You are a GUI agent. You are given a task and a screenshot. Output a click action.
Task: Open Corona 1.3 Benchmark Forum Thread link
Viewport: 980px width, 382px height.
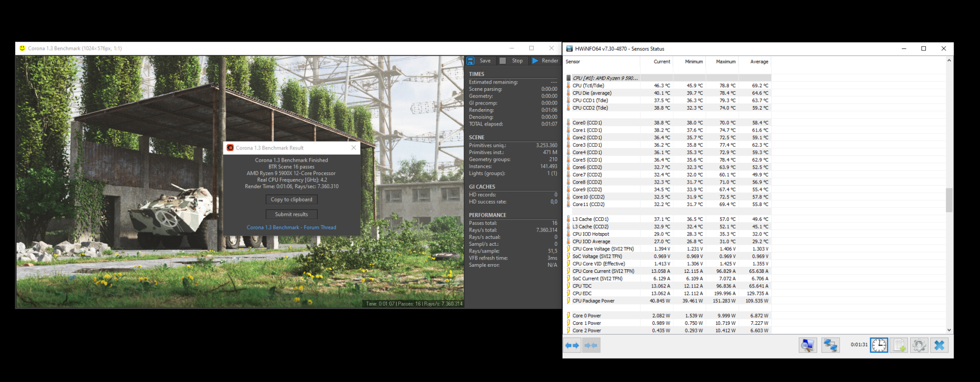[x=291, y=227]
